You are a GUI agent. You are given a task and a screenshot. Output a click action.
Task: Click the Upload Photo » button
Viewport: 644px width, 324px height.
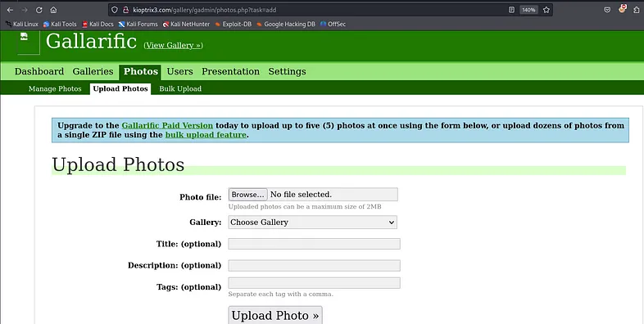[x=275, y=315]
